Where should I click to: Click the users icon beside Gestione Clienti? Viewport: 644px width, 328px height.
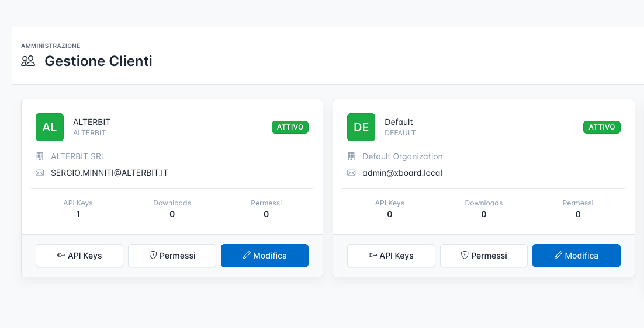click(28, 61)
